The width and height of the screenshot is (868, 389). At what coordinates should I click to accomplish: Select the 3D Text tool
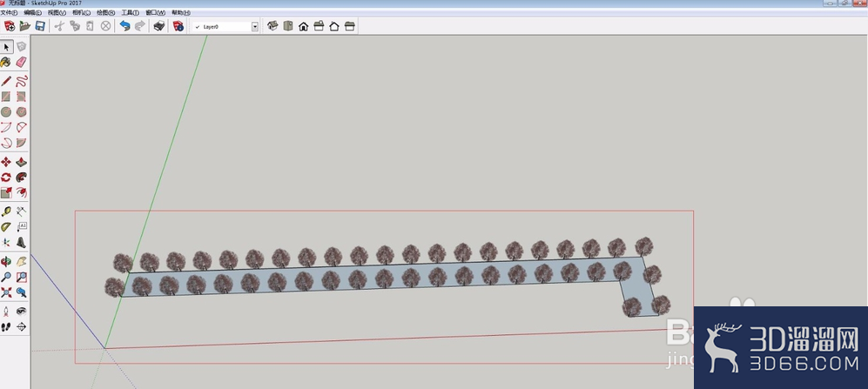[21, 243]
